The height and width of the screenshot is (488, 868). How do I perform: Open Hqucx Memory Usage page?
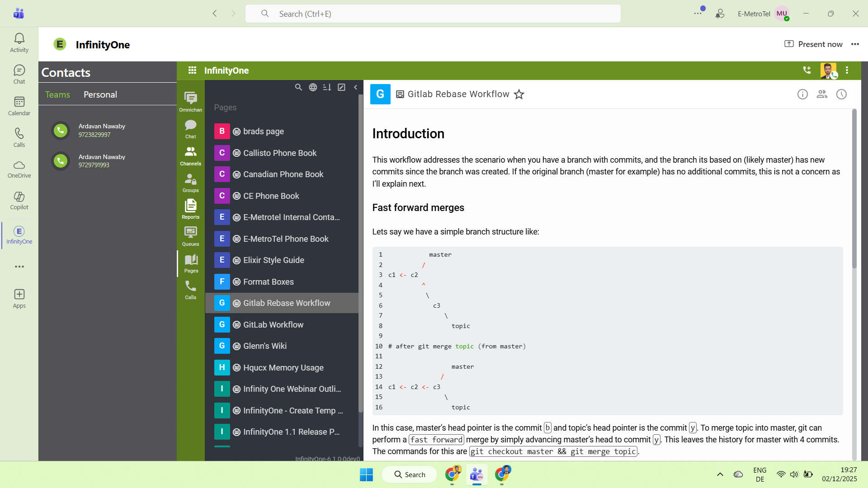pyautogui.click(x=282, y=367)
